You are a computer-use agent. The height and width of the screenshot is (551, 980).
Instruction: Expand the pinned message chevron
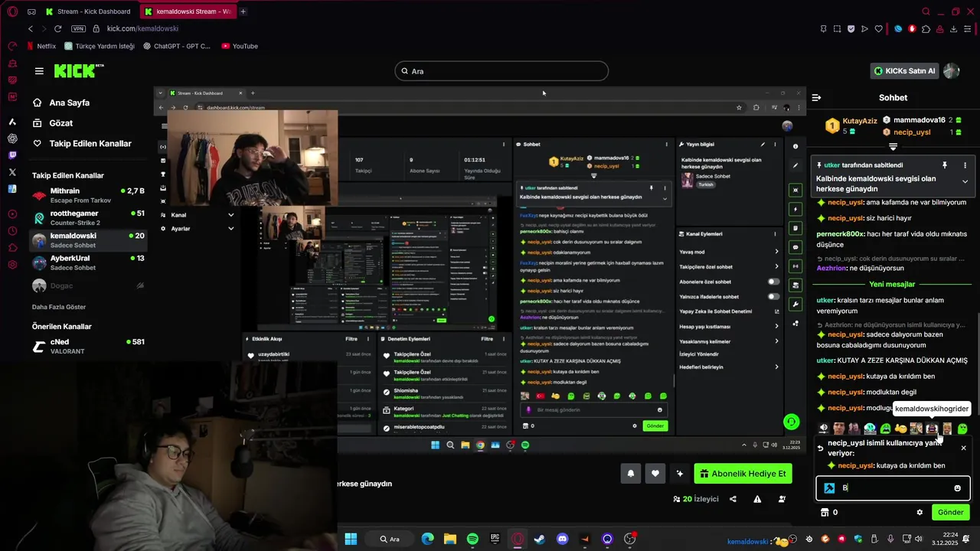tap(965, 181)
